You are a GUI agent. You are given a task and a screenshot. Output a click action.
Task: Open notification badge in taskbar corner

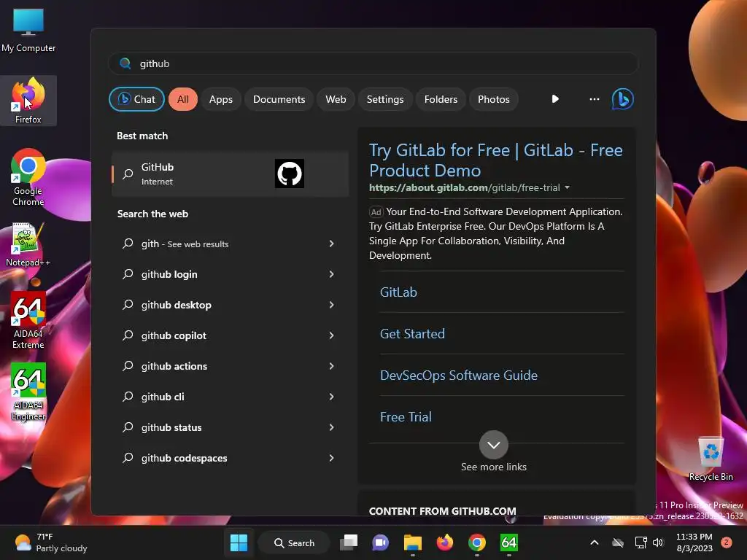point(726,542)
